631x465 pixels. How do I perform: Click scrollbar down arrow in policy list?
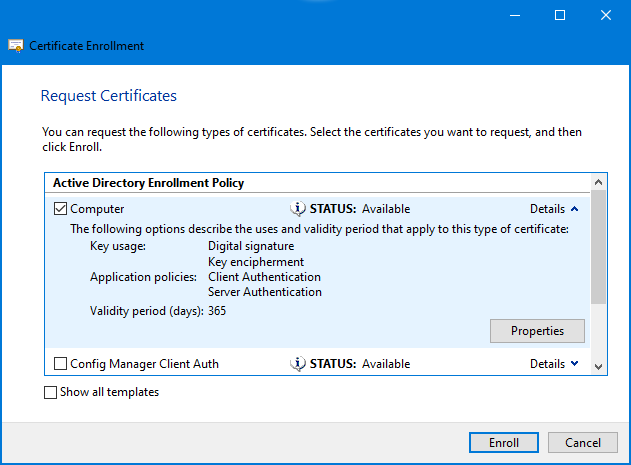point(598,366)
